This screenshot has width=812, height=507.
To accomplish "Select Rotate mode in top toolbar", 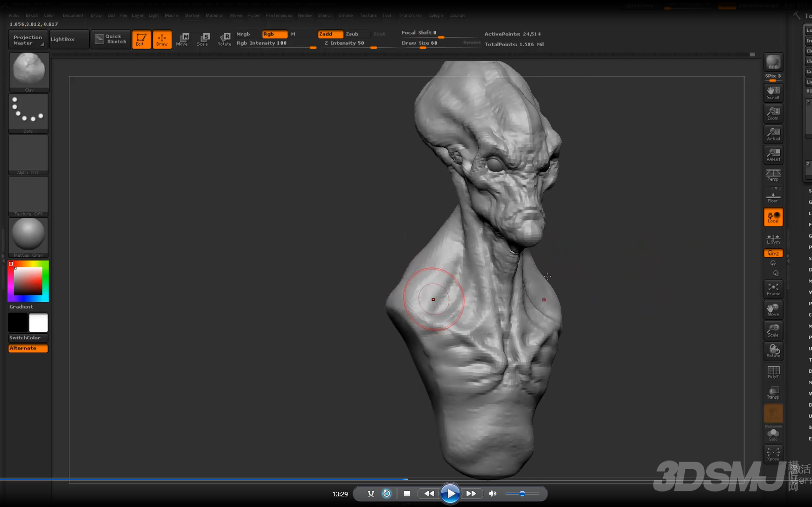I will (x=224, y=40).
